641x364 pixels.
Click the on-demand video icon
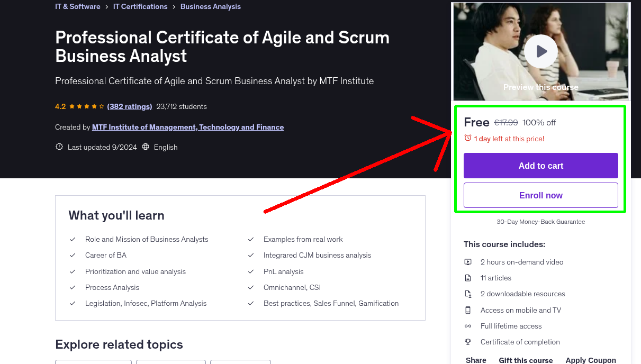[468, 262]
